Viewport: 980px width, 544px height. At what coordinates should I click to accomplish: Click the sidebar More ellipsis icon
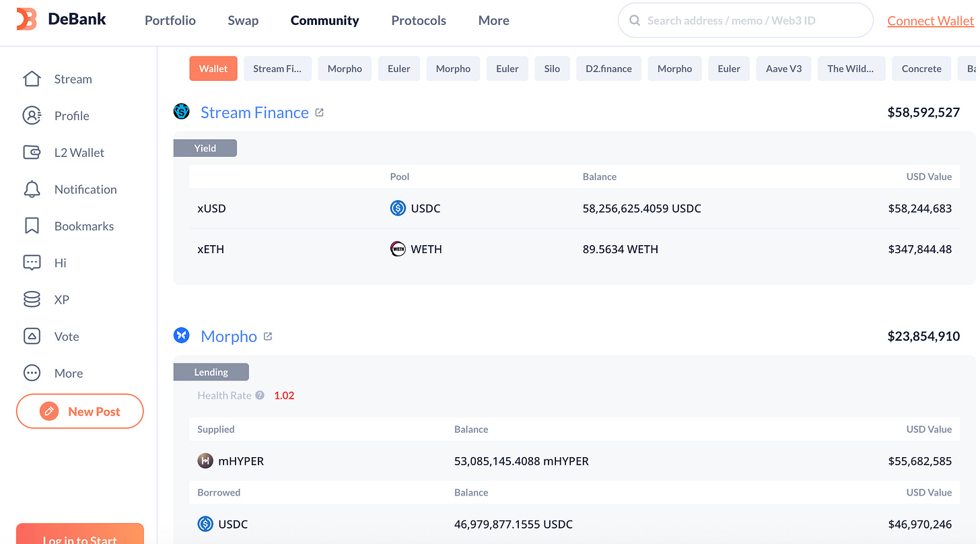pos(32,373)
